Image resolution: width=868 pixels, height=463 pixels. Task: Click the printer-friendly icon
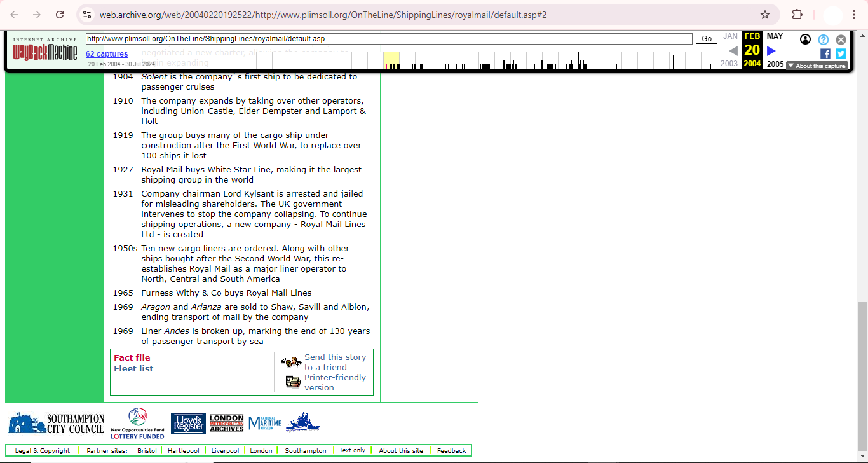point(293,382)
